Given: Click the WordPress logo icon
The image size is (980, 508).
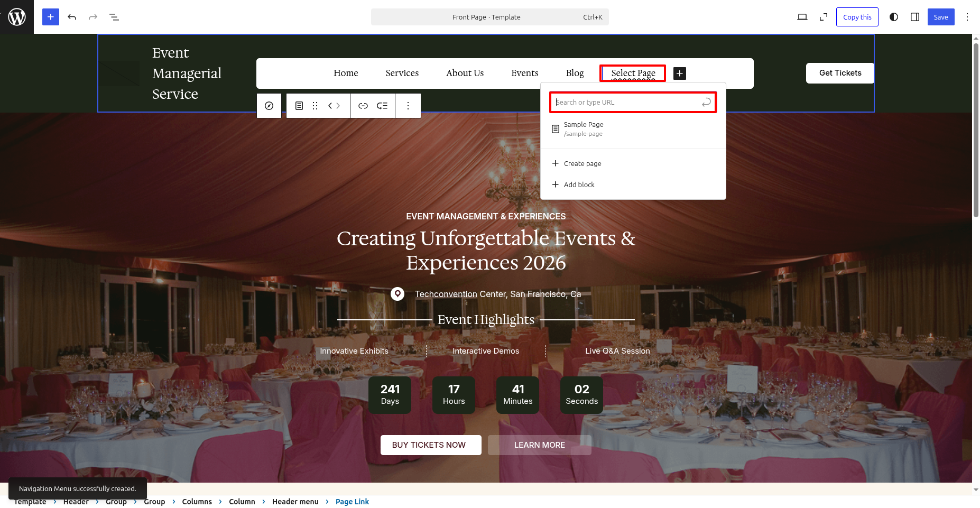Looking at the screenshot, I should coord(17,17).
